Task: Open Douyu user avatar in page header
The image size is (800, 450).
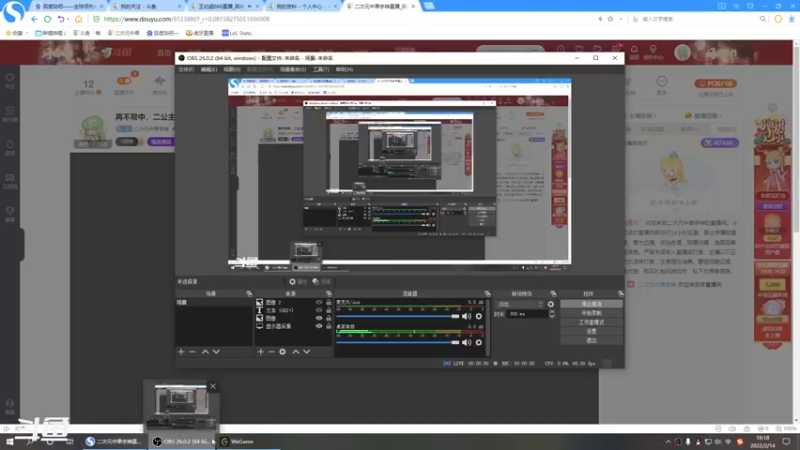Action: click(682, 52)
